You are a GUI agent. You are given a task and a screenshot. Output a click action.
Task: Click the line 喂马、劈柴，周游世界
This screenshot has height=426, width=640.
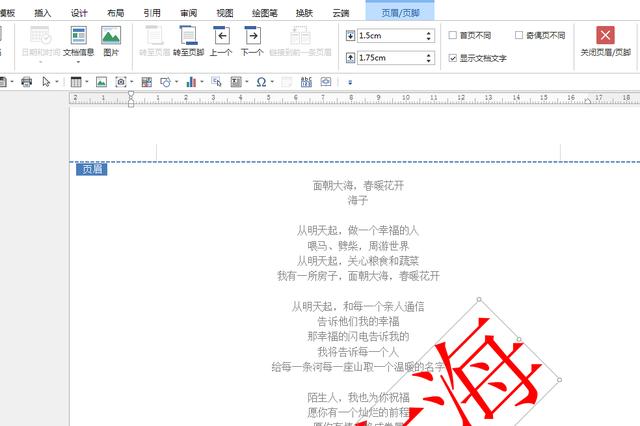[x=358, y=246]
